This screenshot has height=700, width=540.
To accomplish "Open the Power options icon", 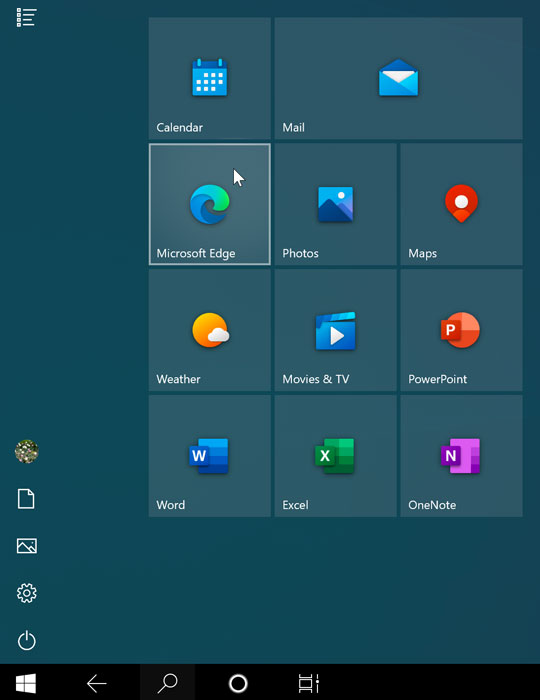I will pyautogui.click(x=26, y=641).
